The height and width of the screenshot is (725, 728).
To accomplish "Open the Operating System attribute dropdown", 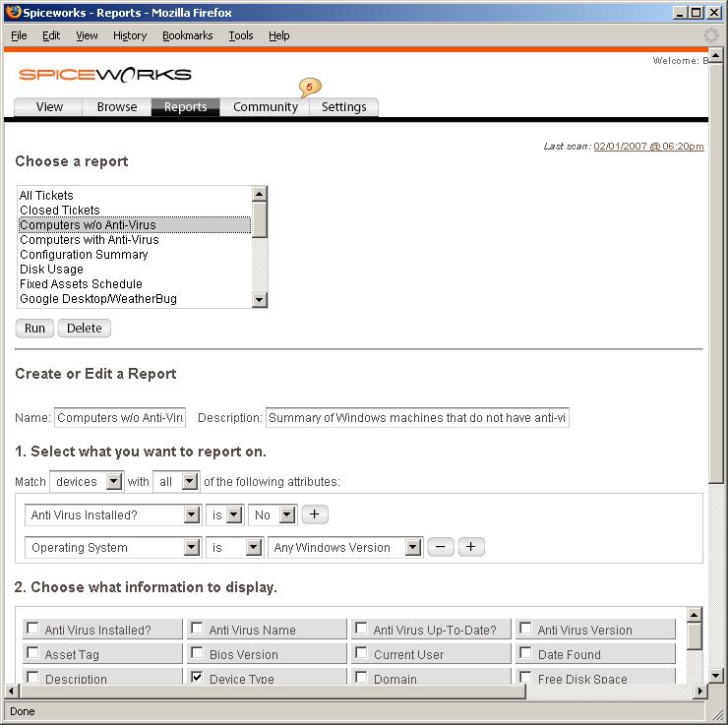I will pos(113,547).
